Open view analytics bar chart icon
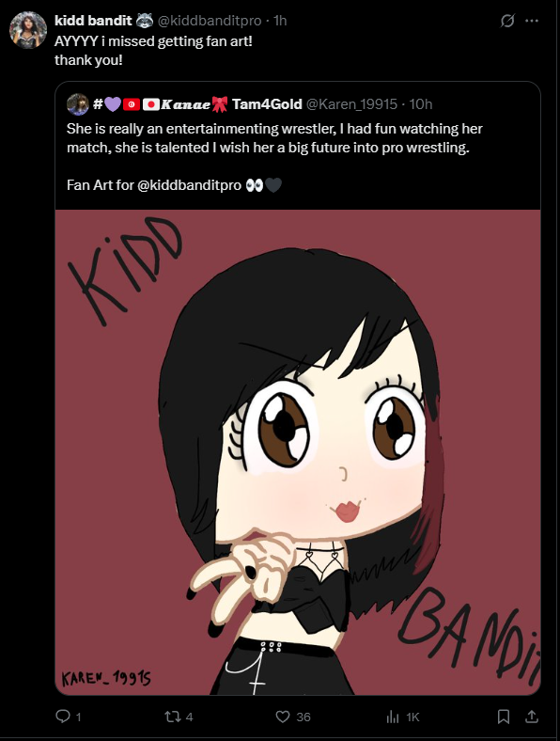 (393, 717)
